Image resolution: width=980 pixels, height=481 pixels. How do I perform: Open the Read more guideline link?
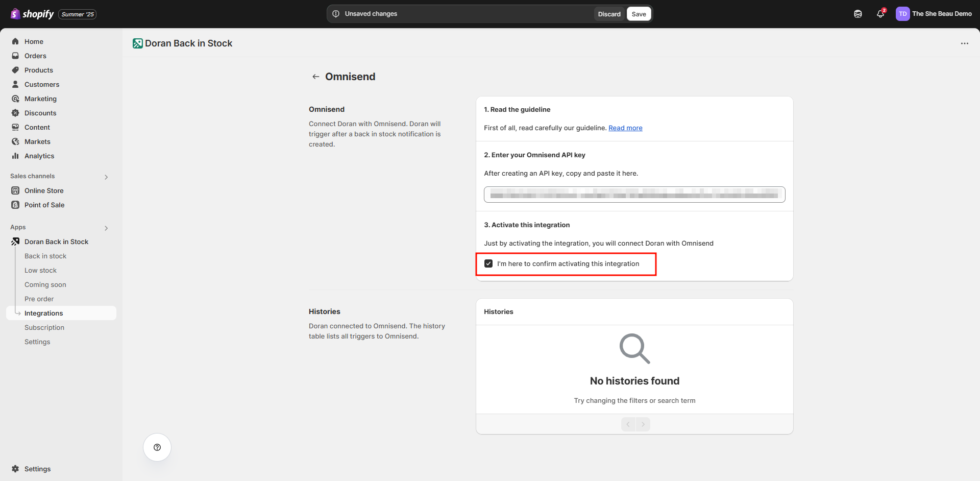[x=625, y=128]
